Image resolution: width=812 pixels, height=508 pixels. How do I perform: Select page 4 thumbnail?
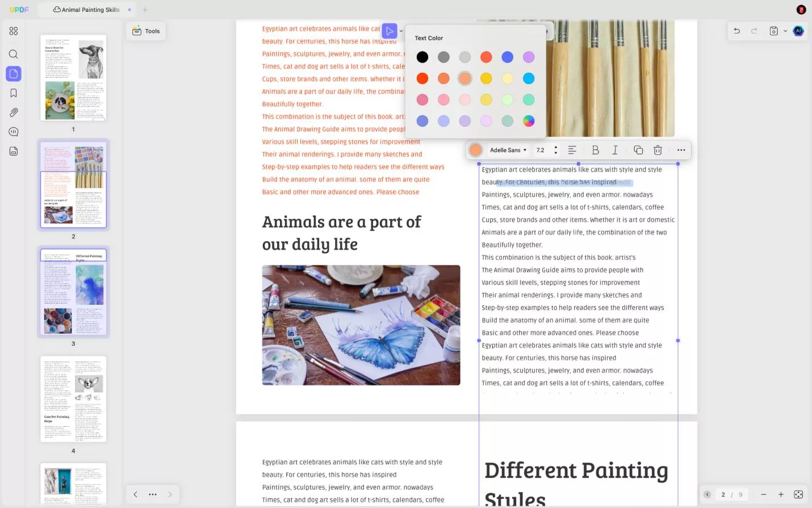tap(73, 399)
